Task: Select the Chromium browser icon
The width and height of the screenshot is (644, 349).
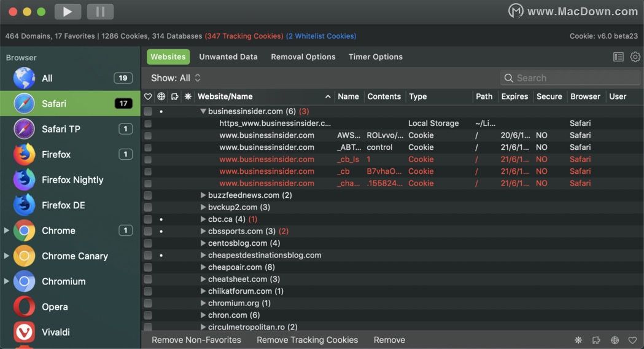Action: point(24,281)
